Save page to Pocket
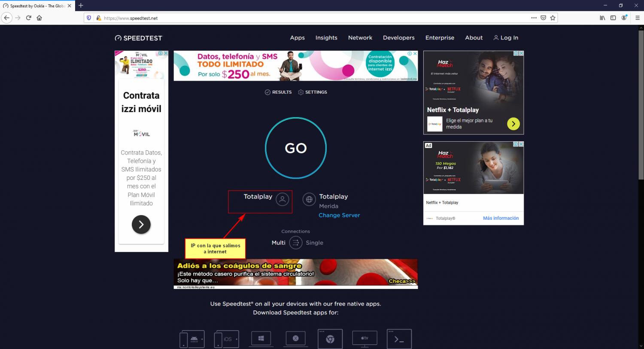Screen dimensions: 644x349 [543, 18]
